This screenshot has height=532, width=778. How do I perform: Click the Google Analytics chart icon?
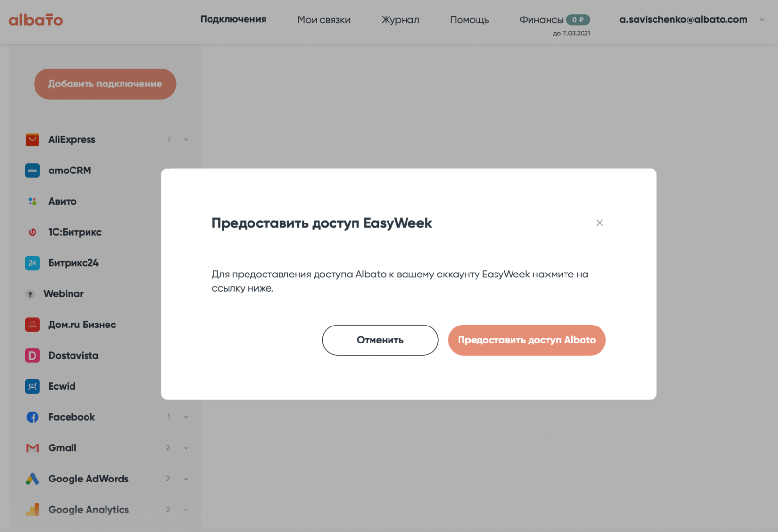pyautogui.click(x=32, y=510)
